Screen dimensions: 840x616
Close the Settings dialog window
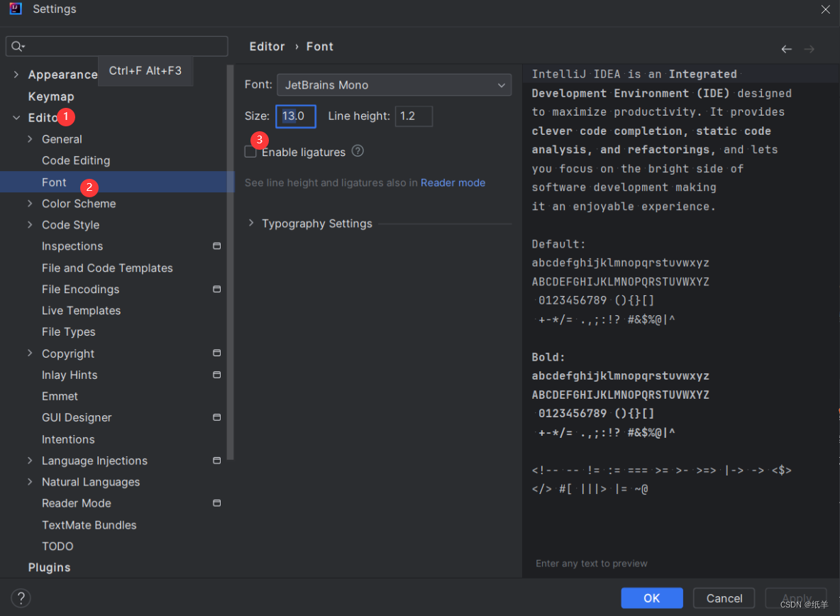(825, 9)
